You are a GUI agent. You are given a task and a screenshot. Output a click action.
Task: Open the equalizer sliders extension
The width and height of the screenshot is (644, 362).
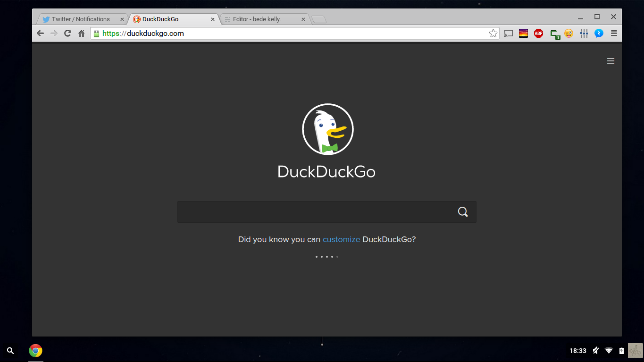coord(584,34)
